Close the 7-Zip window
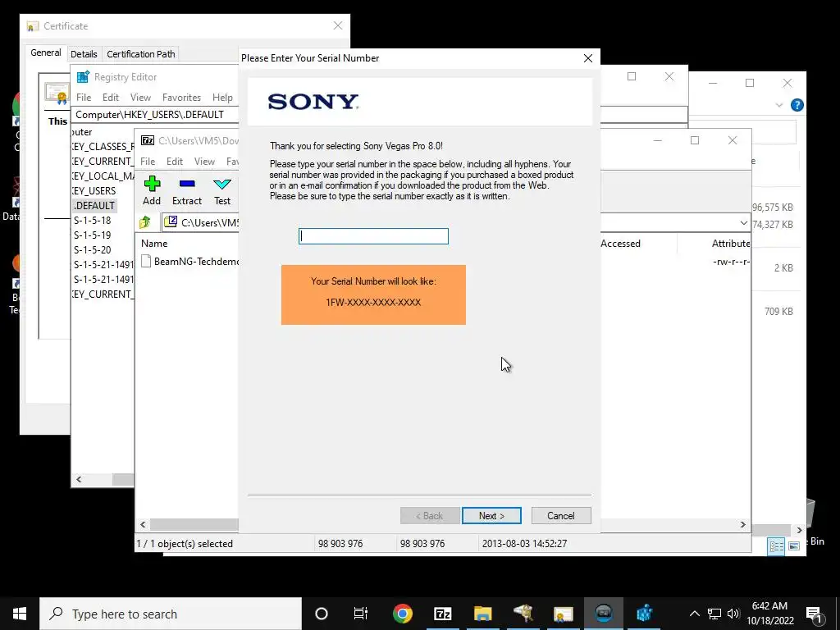The image size is (840, 630). coord(733,140)
